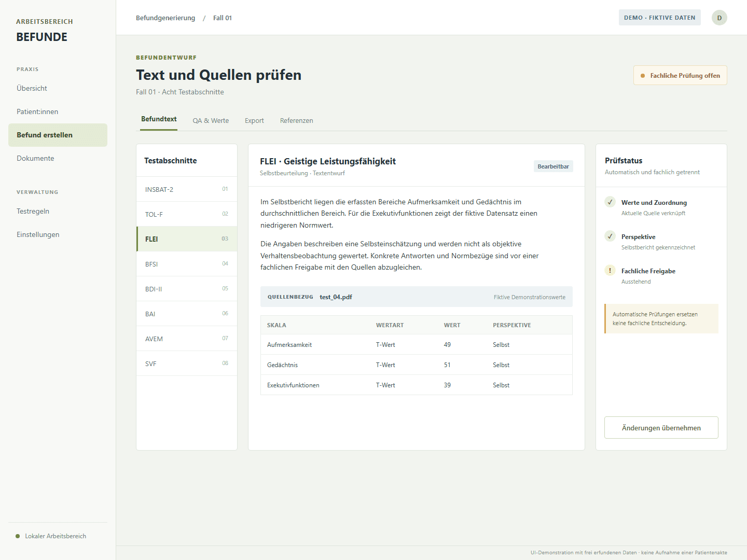Open Übersicht in the sidebar
This screenshot has height=560, width=747.
click(x=58, y=88)
